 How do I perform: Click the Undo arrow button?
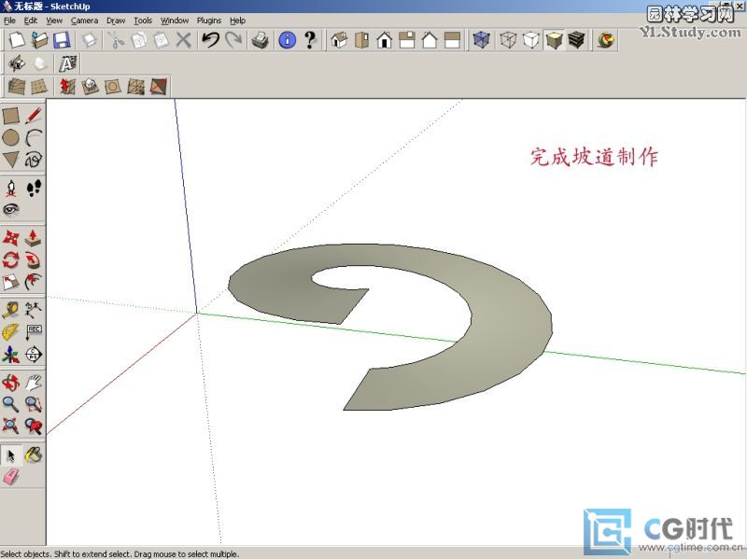tap(210, 40)
